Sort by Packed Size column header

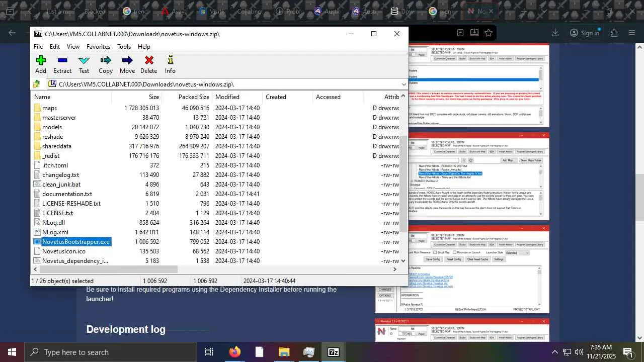[x=187, y=97]
